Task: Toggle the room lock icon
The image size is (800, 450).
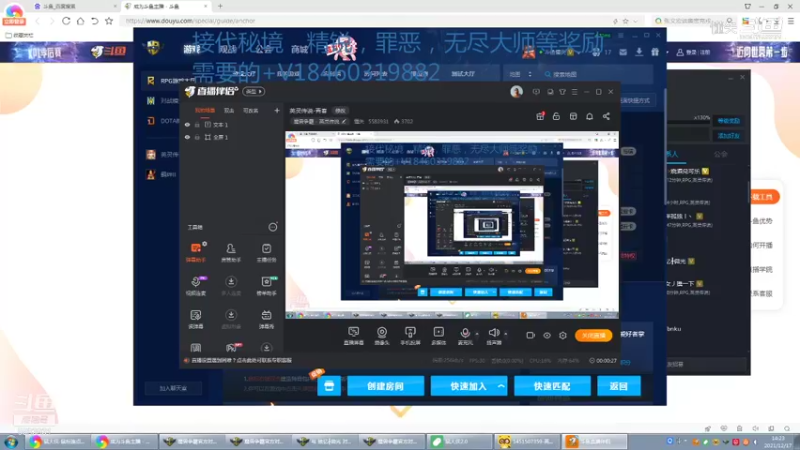Action: coord(556,116)
